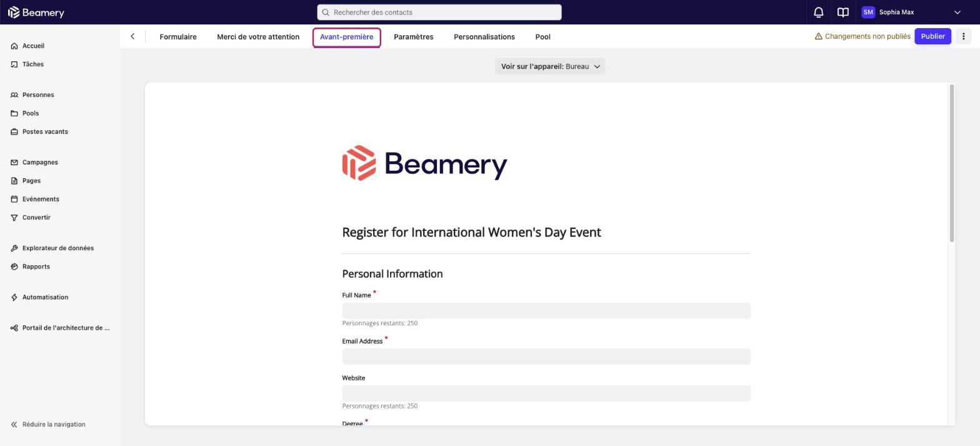Open Accueil in the sidebar

pyautogui.click(x=33, y=46)
